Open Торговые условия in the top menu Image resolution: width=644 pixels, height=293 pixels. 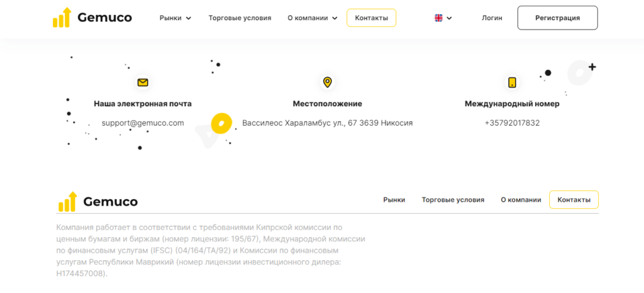(x=240, y=18)
